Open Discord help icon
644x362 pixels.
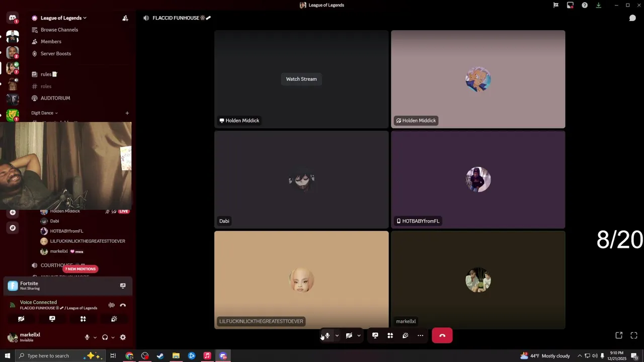(x=585, y=5)
